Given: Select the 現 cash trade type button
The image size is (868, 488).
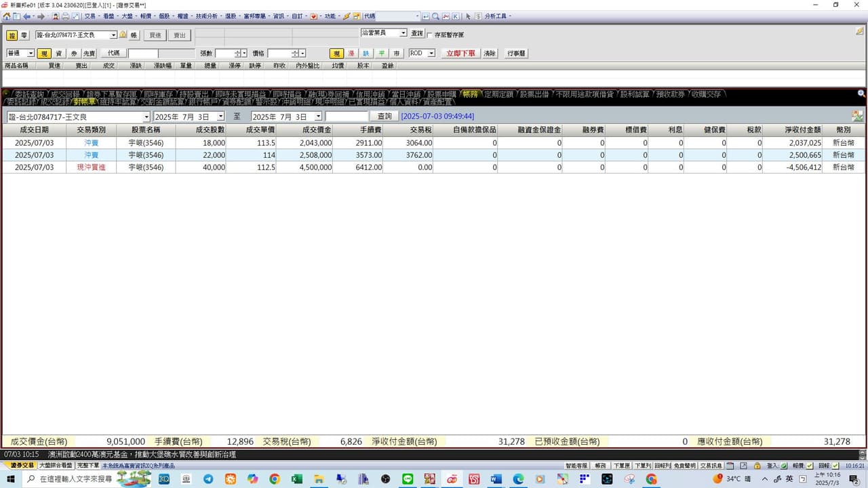Looking at the screenshot, I should click(45, 54).
